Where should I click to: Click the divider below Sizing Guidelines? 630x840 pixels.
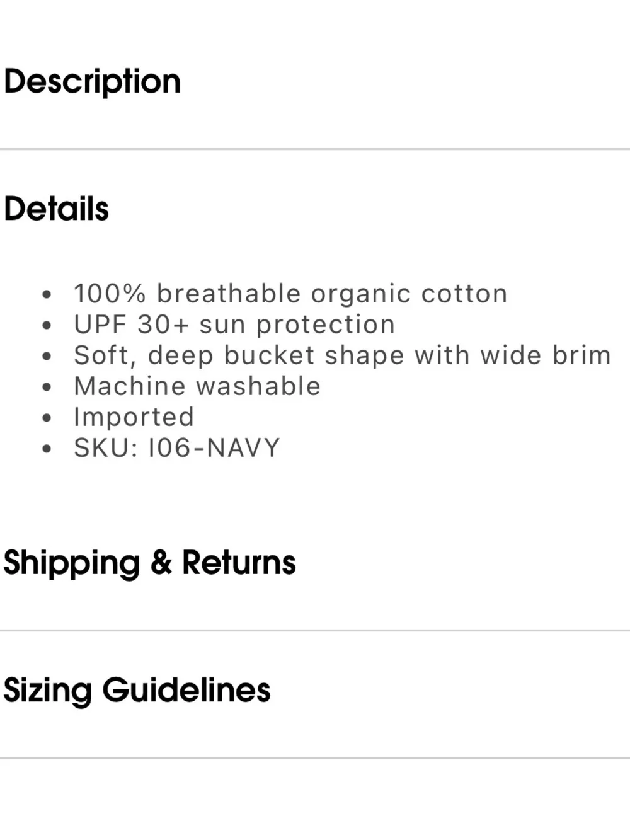315,758
